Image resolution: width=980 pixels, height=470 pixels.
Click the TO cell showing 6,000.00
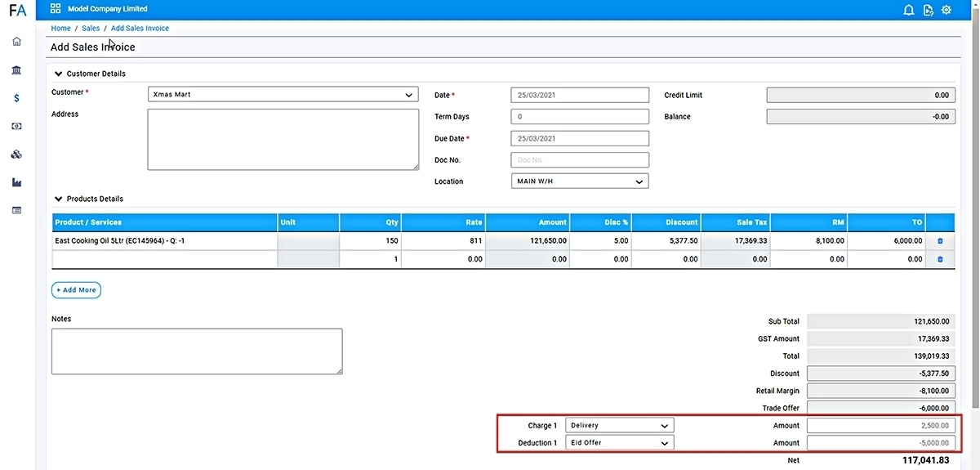[x=887, y=241]
